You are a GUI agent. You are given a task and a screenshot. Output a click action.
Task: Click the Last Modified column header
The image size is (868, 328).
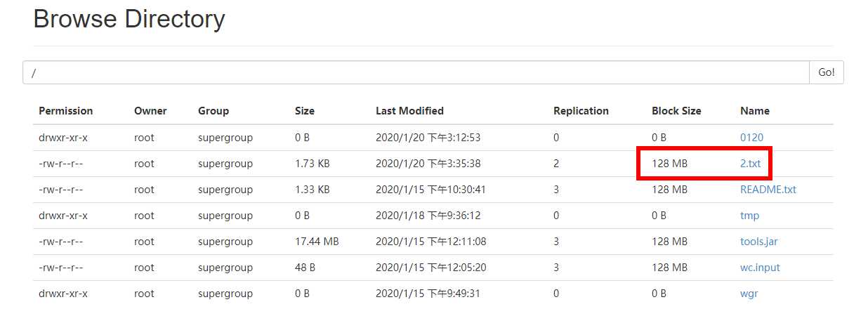point(409,111)
